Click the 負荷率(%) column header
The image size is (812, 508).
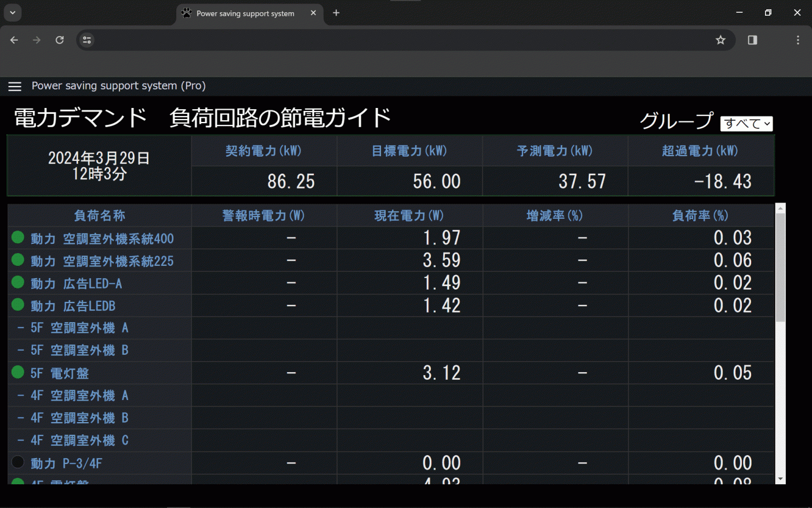click(701, 215)
